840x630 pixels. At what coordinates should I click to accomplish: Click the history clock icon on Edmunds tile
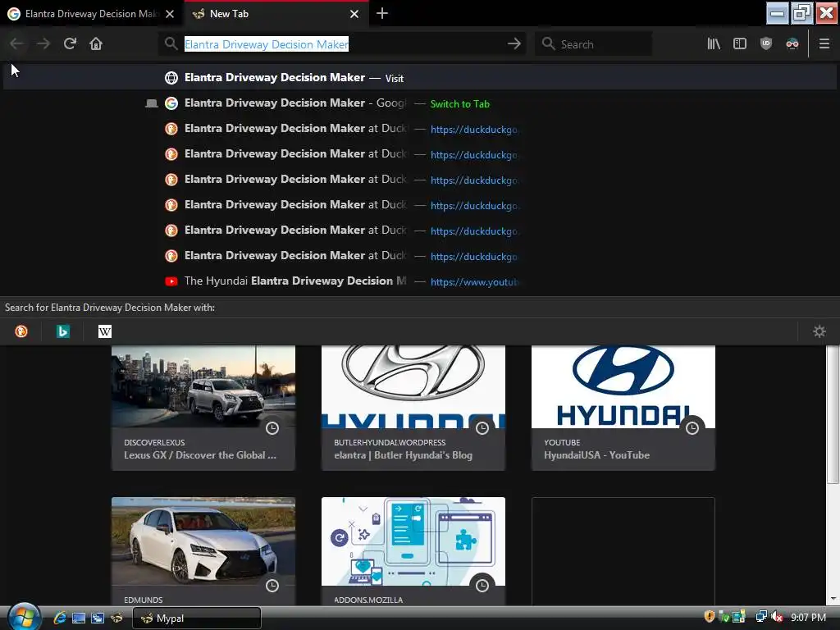(272, 586)
